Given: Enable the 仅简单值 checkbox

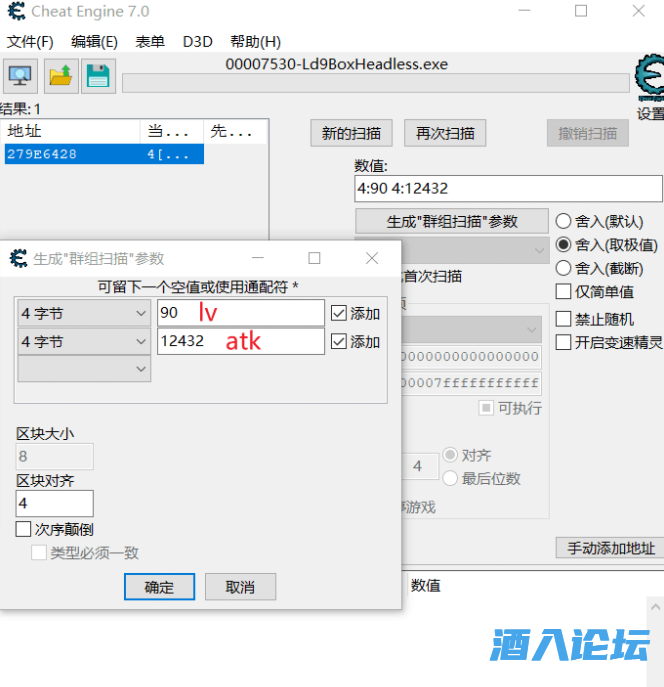Looking at the screenshot, I should pyautogui.click(x=564, y=291).
